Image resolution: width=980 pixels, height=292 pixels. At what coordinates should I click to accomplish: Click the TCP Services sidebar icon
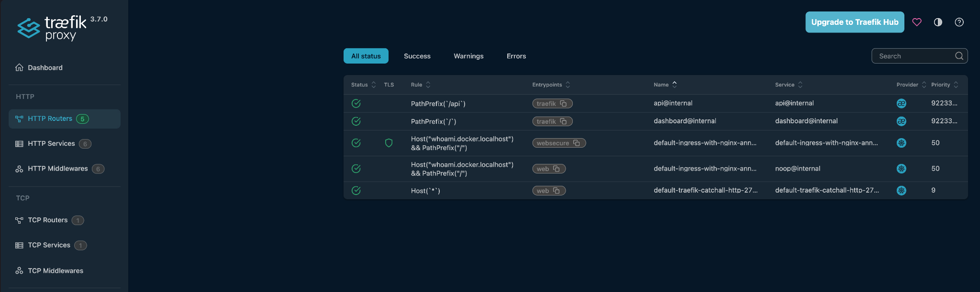coord(19,245)
